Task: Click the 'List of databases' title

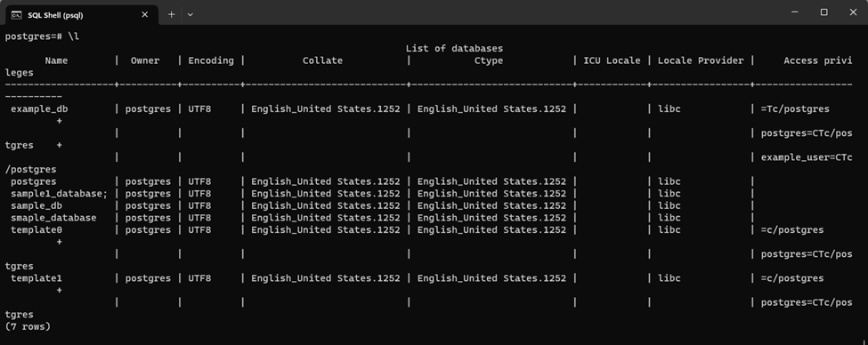Action: pos(455,49)
